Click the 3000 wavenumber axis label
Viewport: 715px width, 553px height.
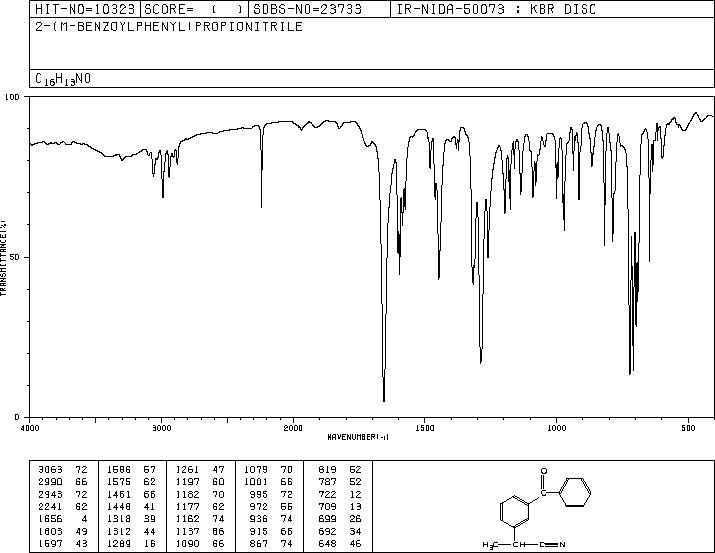tap(161, 428)
